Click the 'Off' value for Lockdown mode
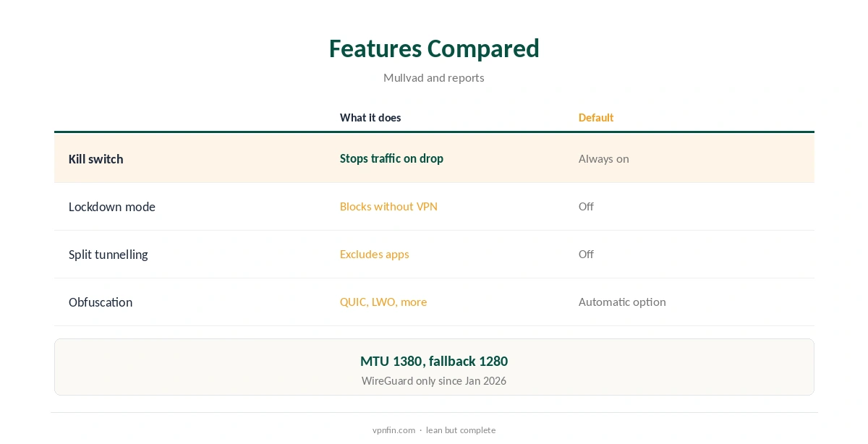The width and height of the screenshot is (868, 444). (x=586, y=207)
